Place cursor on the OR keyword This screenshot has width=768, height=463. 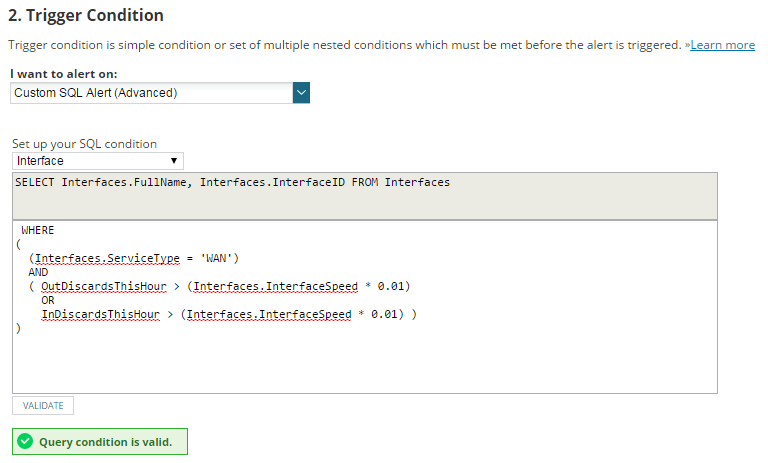[x=48, y=300]
